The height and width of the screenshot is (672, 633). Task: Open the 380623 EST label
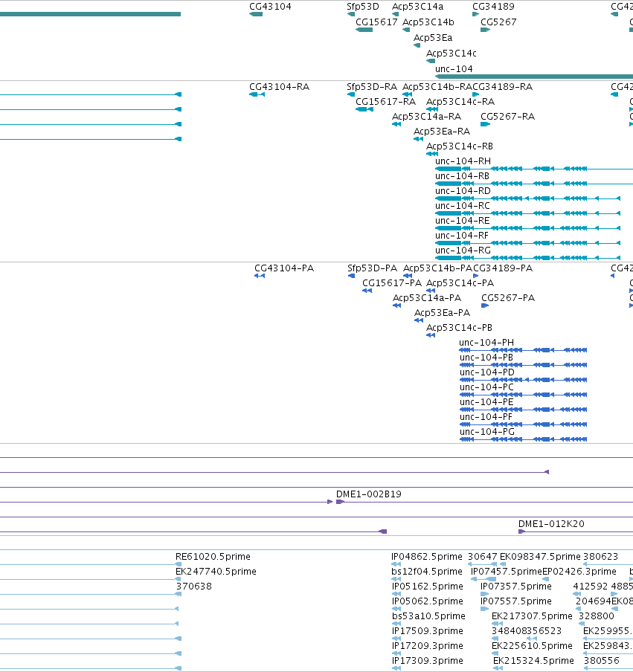(x=600, y=556)
